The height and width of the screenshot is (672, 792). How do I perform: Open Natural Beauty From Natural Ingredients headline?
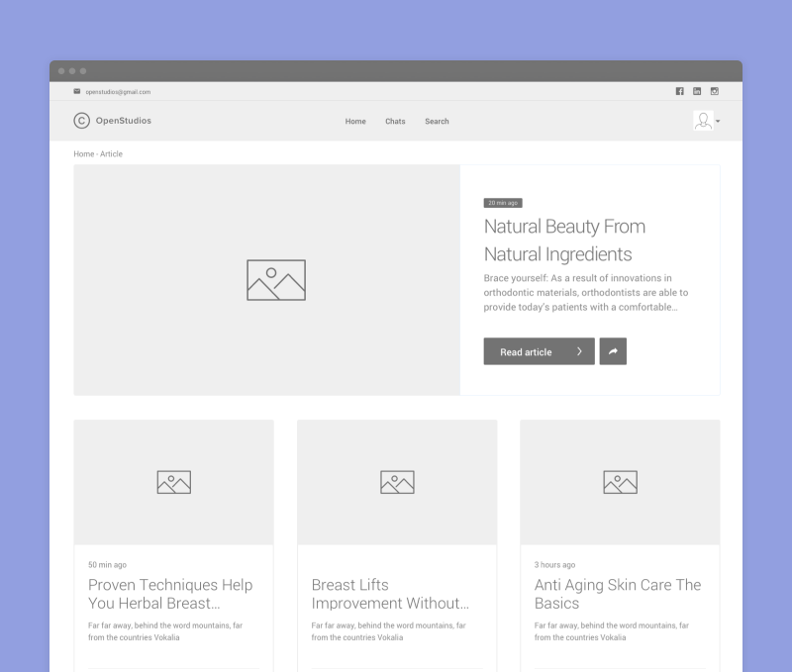coord(564,240)
